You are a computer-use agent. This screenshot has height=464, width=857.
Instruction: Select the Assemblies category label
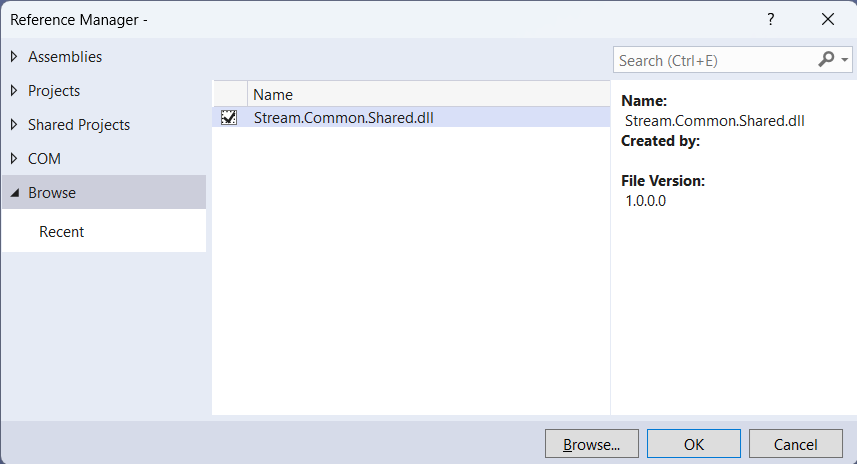coord(65,57)
